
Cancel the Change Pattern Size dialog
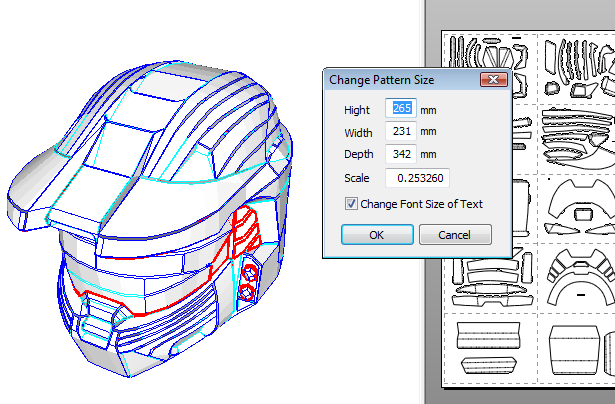(x=455, y=235)
